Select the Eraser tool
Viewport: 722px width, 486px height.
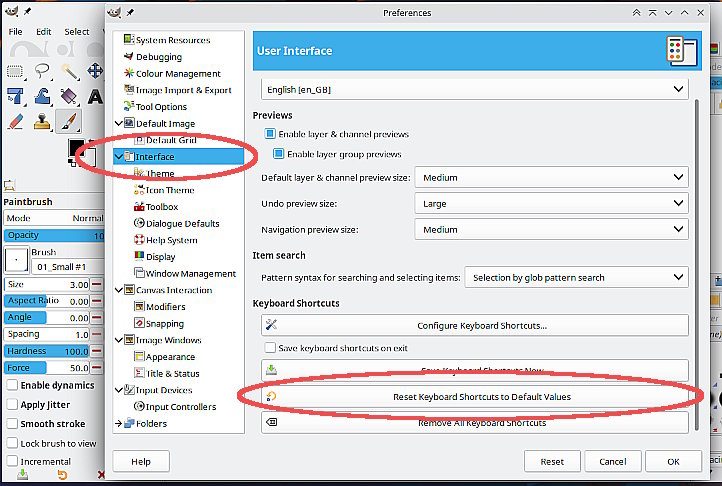(x=15, y=122)
